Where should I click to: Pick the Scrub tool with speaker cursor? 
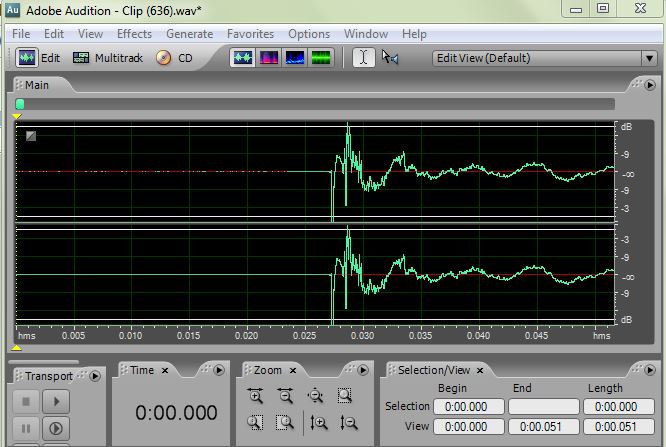390,57
